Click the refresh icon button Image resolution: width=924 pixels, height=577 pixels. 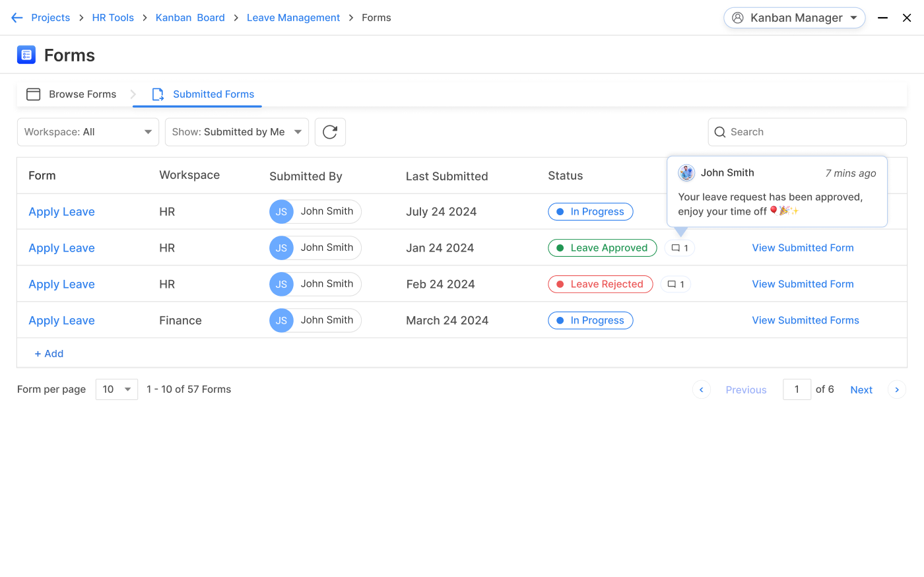[330, 132]
